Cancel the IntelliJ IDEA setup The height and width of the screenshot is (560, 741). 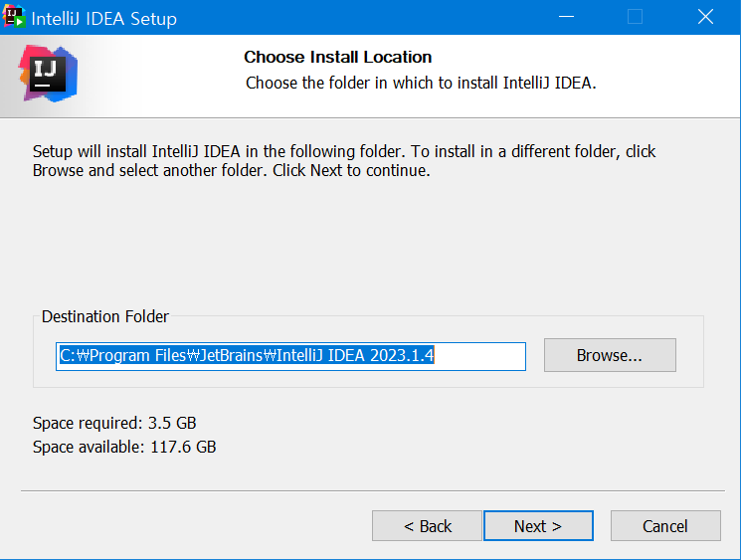tap(665, 525)
